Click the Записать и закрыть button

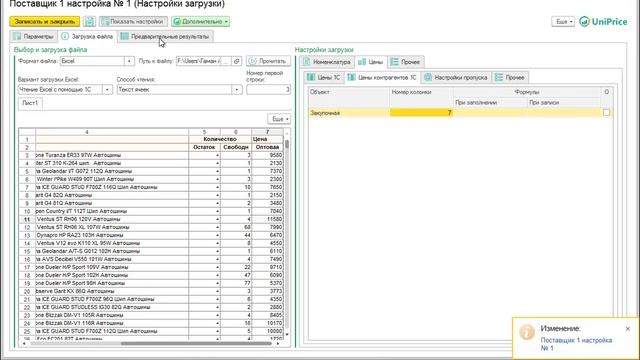[x=45, y=21]
